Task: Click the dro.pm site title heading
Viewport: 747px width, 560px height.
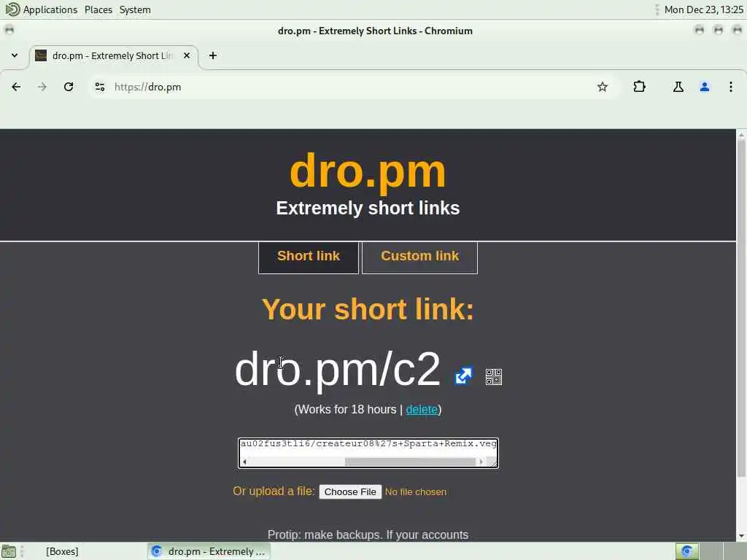Action: pyautogui.click(x=368, y=171)
